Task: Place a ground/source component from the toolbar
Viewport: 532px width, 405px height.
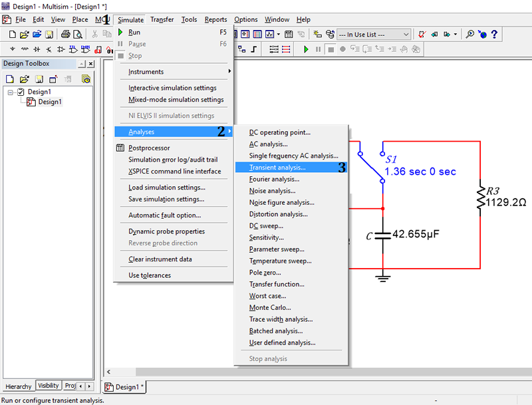Action: point(13,49)
